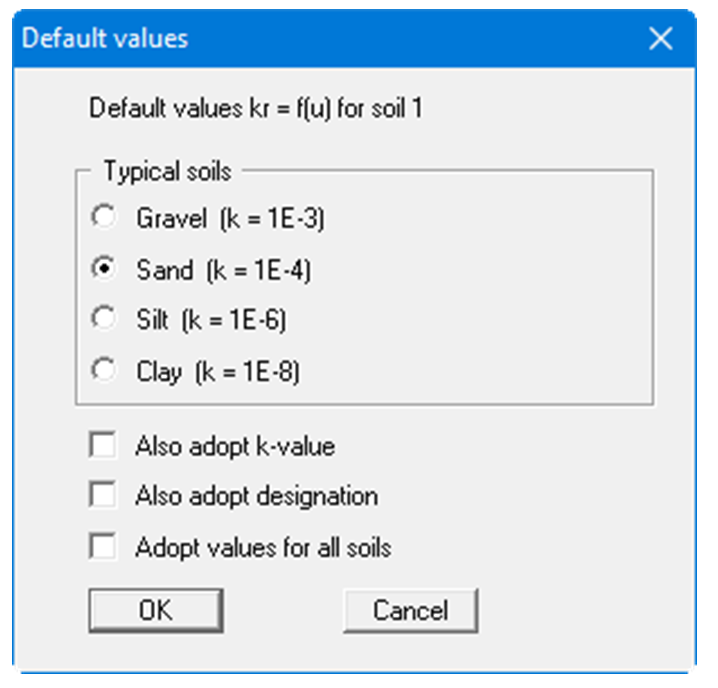Click the 'Clay (k = 1E-8)' label text
This screenshot has width=718, height=688.
218,373
